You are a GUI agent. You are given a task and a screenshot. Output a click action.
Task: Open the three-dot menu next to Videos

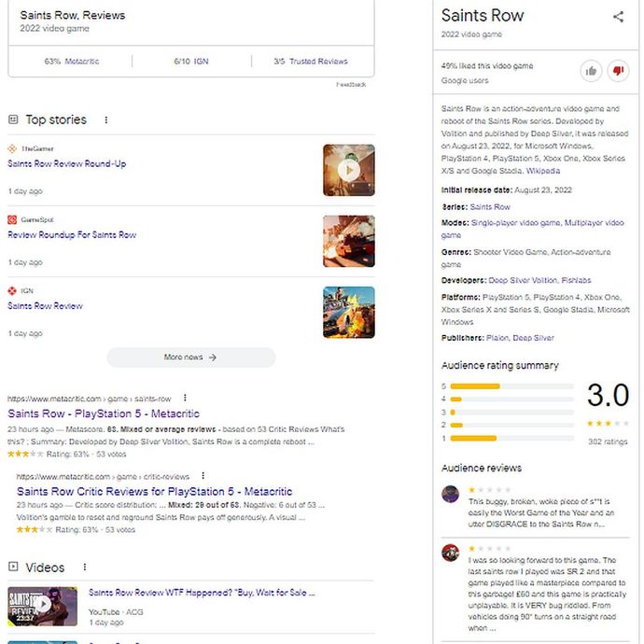pyautogui.click(x=85, y=567)
